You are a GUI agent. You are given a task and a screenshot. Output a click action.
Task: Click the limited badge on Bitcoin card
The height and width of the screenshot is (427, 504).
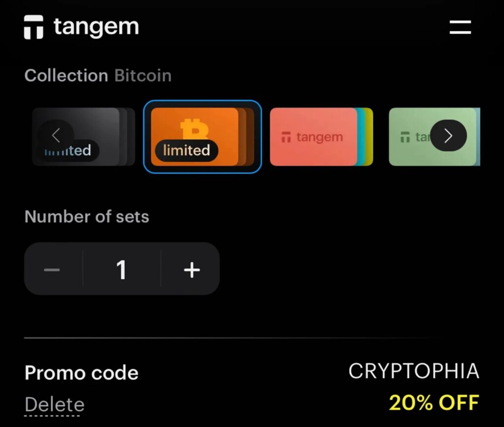187,151
